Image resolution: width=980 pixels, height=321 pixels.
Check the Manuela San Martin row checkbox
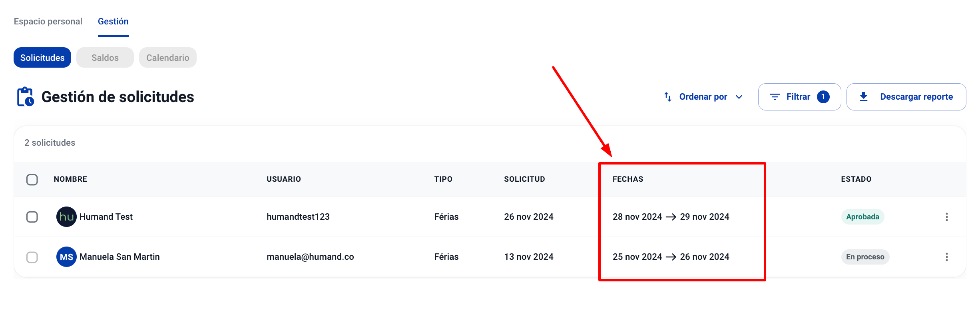coord(32,257)
